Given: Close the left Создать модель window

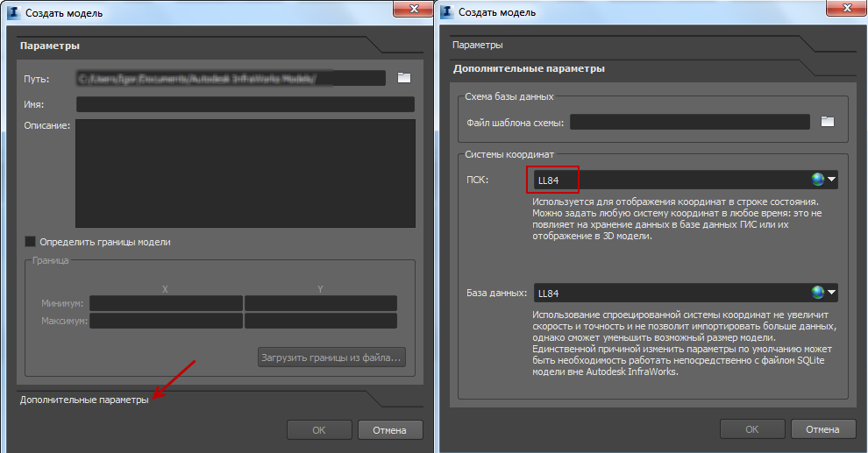Looking at the screenshot, I should pos(413,8).
